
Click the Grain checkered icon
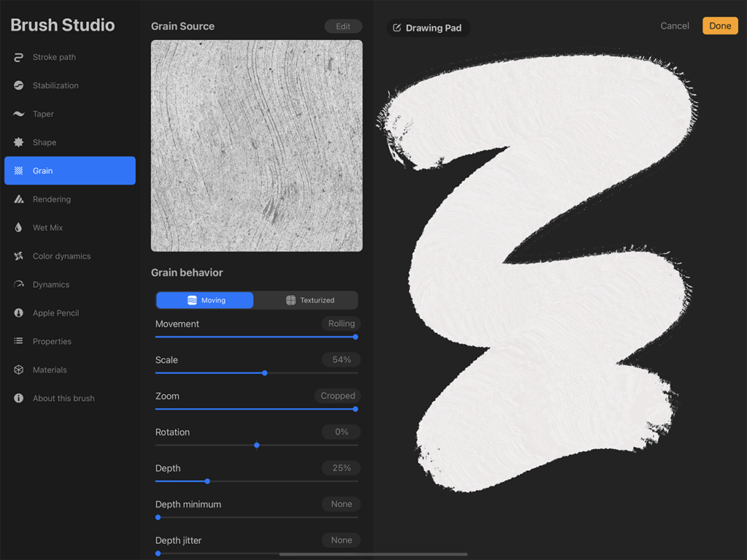(x=18, y=171)
